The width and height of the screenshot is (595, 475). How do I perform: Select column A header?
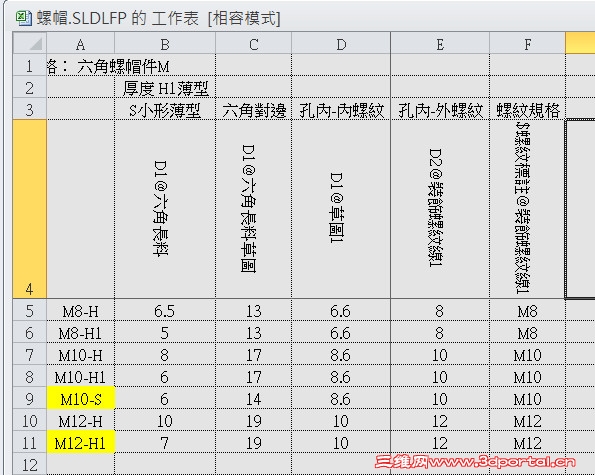(x=80, y=43)
